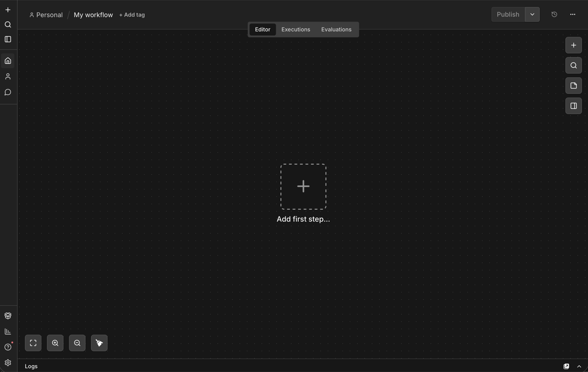The width and height of the screenshot is (588, 372).
Task: Add a sticky note to canvas
Action: tap(574, 86)
